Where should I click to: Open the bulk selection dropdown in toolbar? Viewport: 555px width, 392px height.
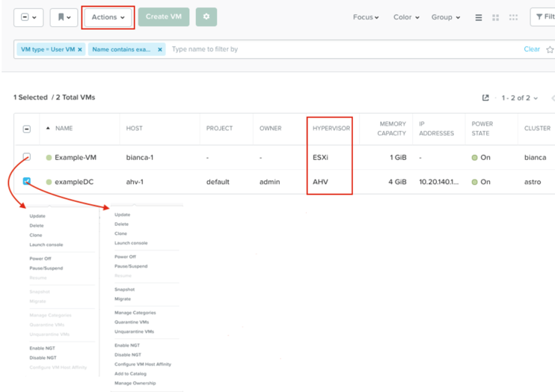pyautogui.click(x=28, y=17)
